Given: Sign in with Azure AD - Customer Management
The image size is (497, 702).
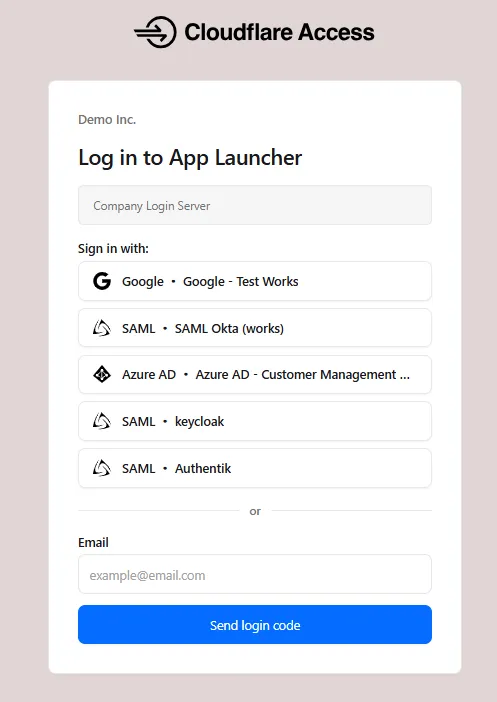Looking at the screenshot, I should coord(255,375).
